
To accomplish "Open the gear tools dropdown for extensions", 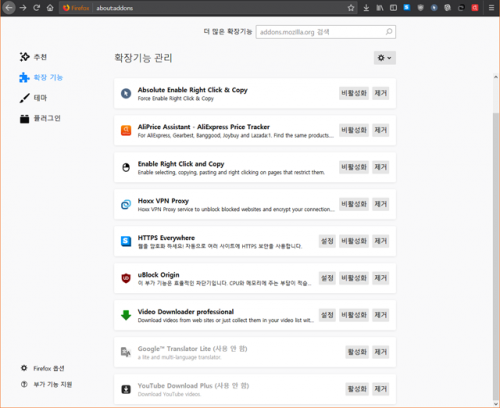I will pos(385,58).
